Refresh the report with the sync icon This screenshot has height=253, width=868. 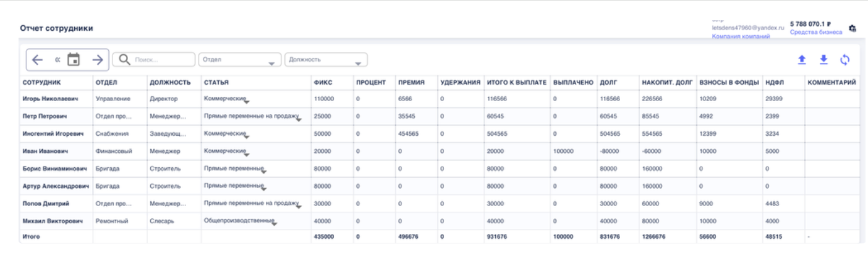(845, 60)
